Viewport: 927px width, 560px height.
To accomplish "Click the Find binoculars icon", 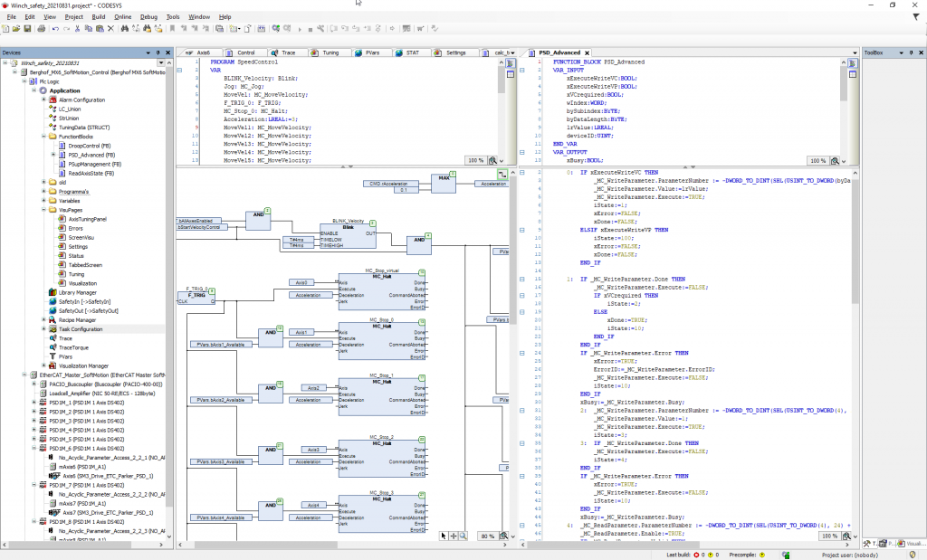I will 125,28.
